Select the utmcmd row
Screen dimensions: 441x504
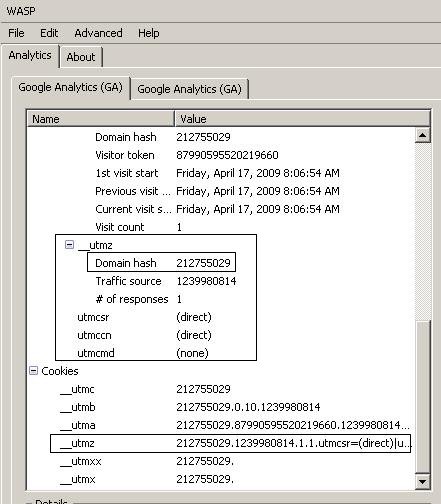[x=221, y=353]
